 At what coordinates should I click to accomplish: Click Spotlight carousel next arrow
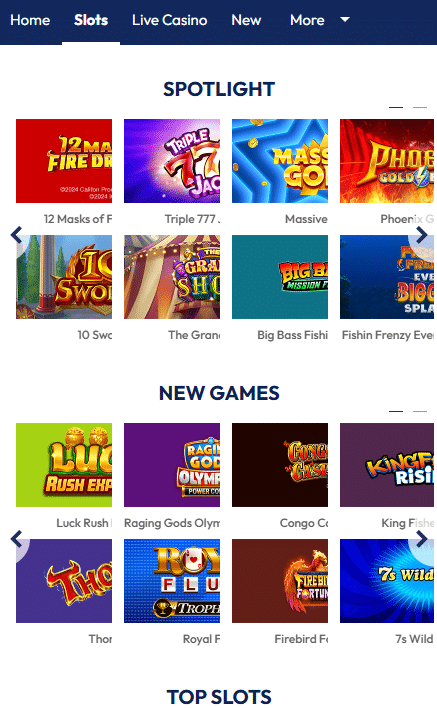(x=422, y=235)
